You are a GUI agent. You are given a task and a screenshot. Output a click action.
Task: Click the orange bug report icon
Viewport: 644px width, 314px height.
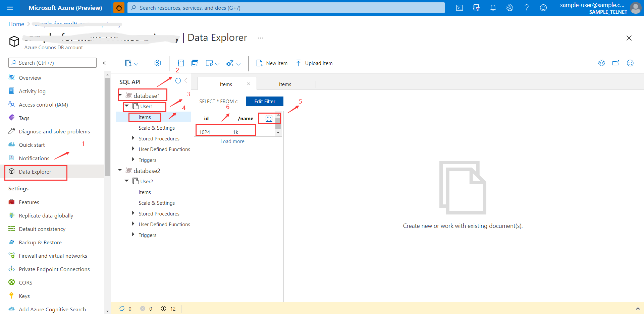(119, 8)
